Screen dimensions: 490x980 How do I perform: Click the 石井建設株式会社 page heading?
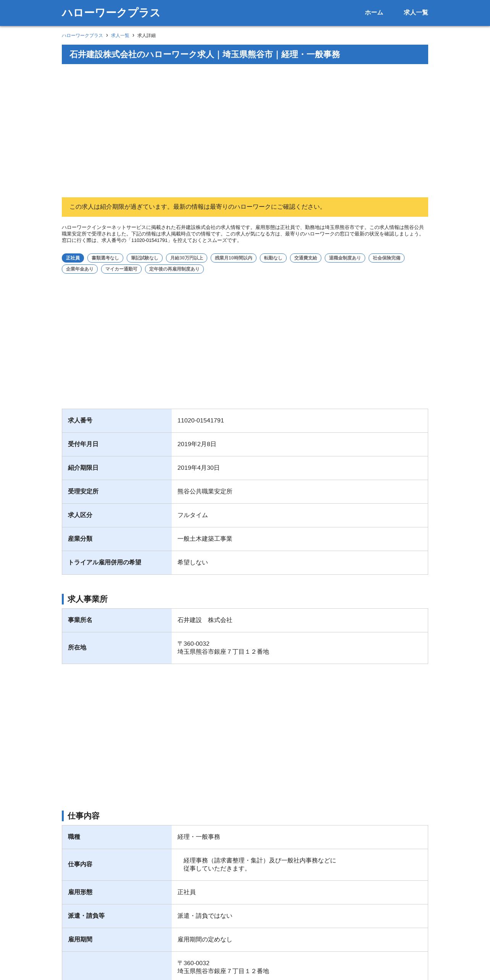point(245,54)
